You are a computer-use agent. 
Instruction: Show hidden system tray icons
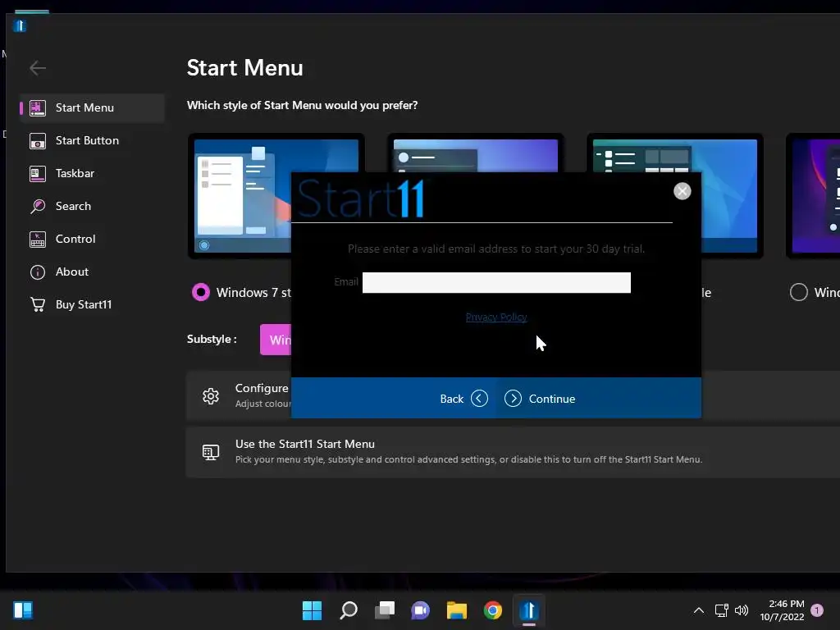tap(699, 610)
